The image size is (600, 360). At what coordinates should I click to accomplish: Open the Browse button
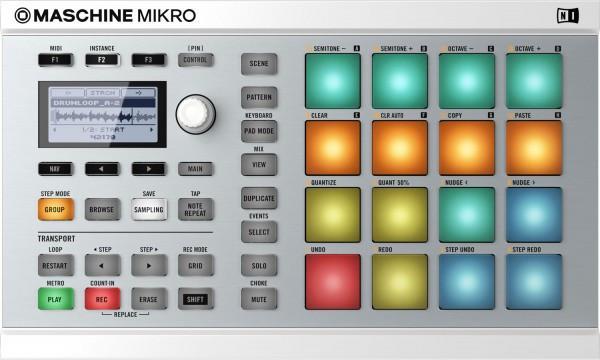(103, 209)
